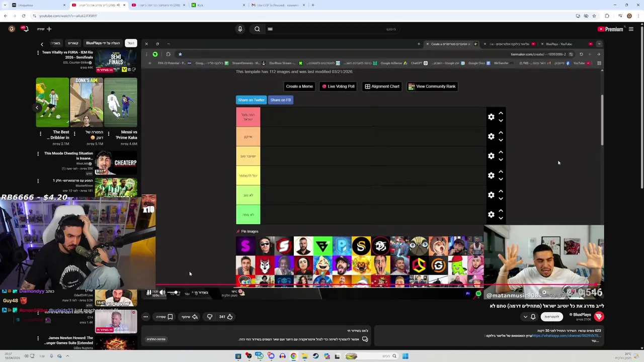
Task: Click the YouTube search magnifier icon
Action: coord(257,29)
